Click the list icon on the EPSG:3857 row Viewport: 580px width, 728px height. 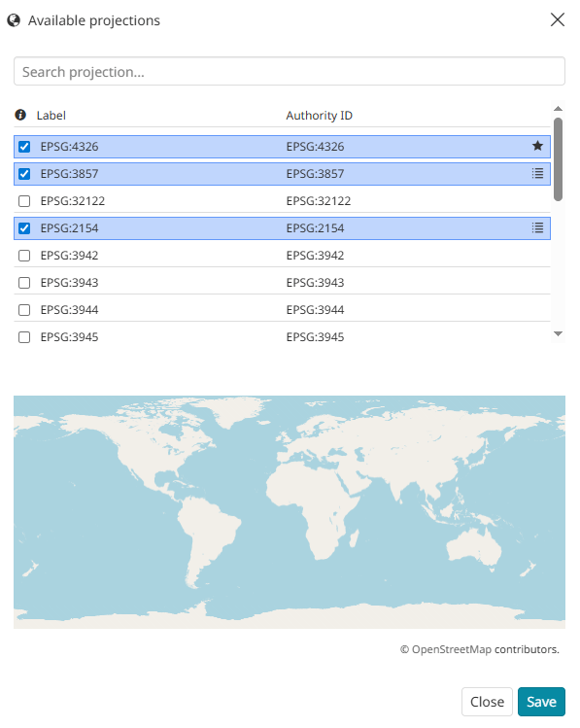pos(537,174)
